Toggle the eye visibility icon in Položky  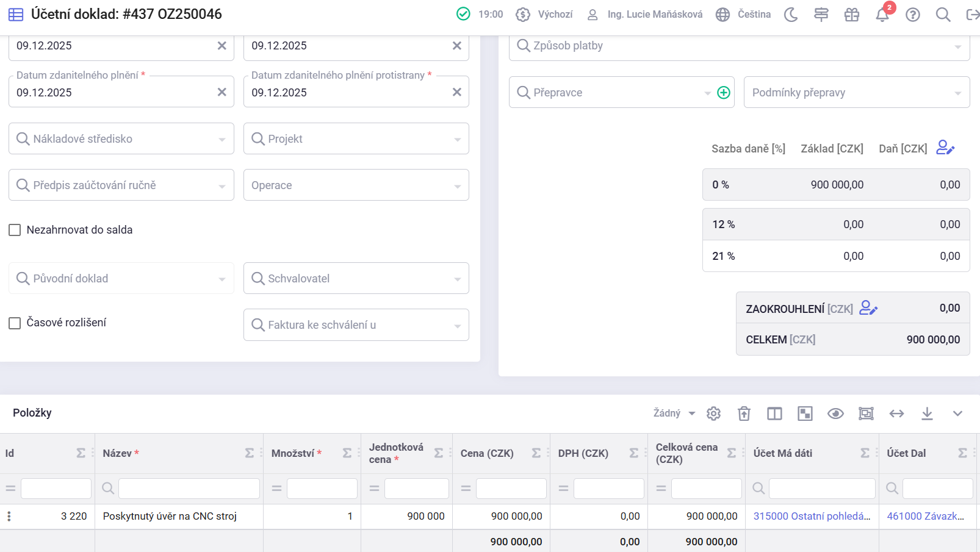point(835,414)
